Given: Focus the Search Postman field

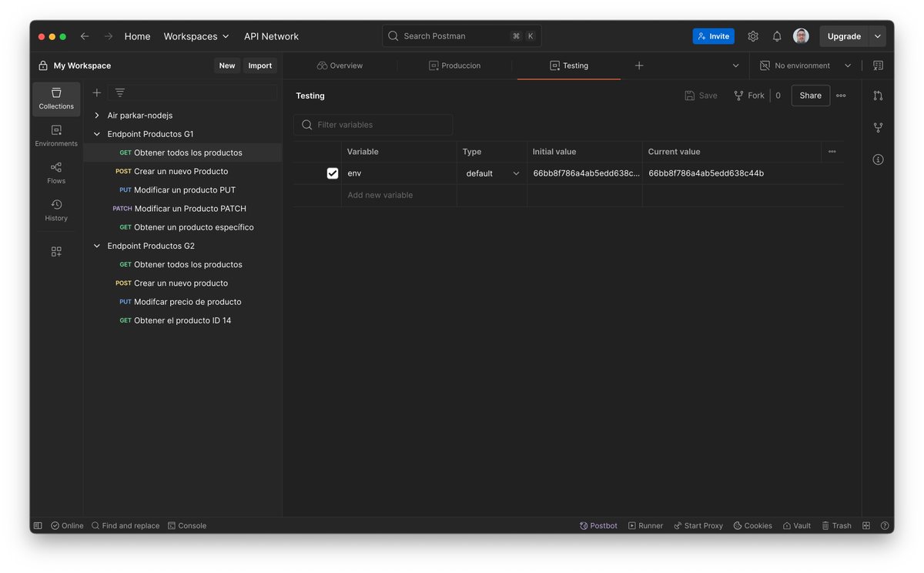Looking at the screenshot, I should coord(462,36).
